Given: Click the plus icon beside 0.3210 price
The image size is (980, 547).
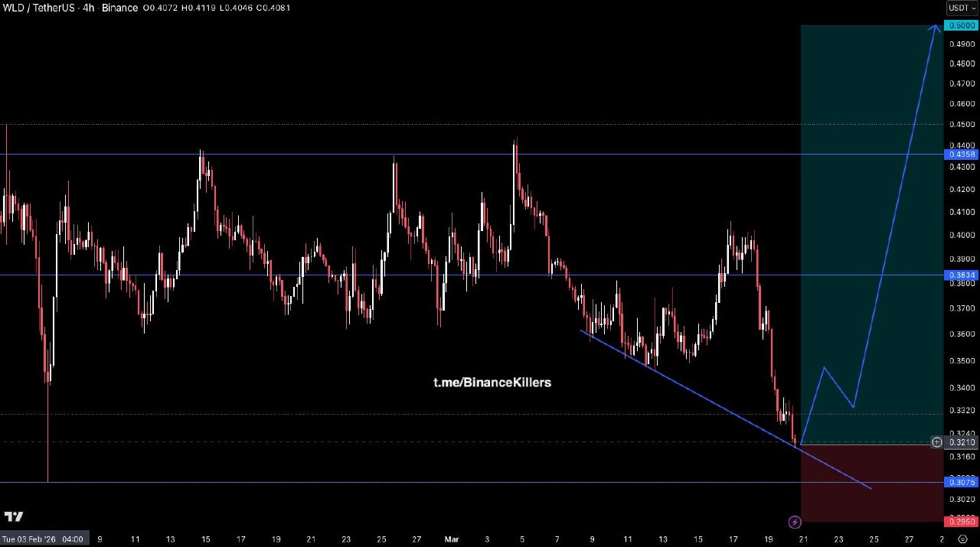Looking at the screenshot, I should [936, 442].
